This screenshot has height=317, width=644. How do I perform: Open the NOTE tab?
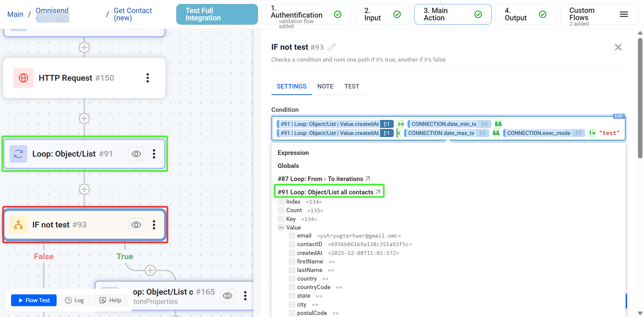(x=325, y=86)
